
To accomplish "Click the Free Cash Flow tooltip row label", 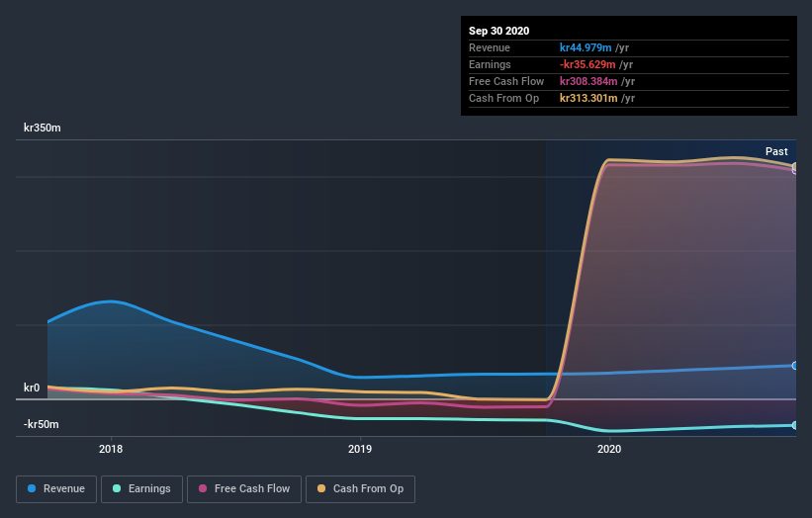I will [x=506, y=81].
